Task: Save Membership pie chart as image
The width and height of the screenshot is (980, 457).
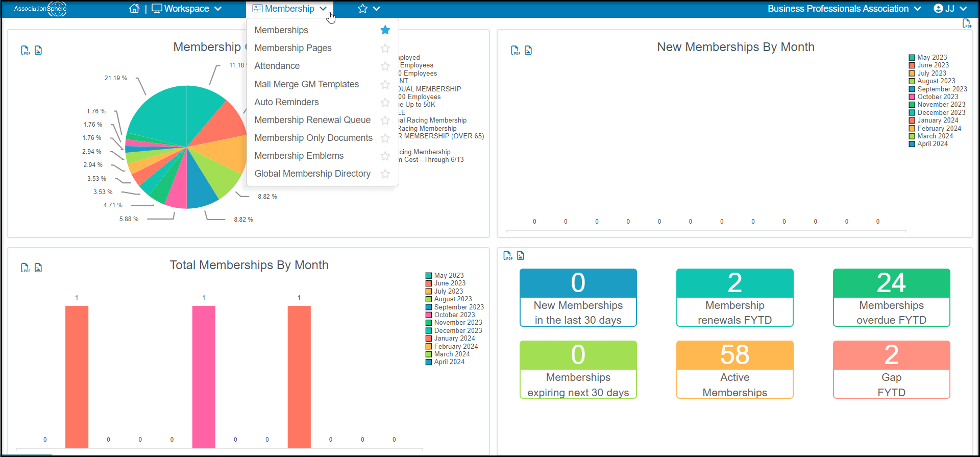Action: (38, 50)
